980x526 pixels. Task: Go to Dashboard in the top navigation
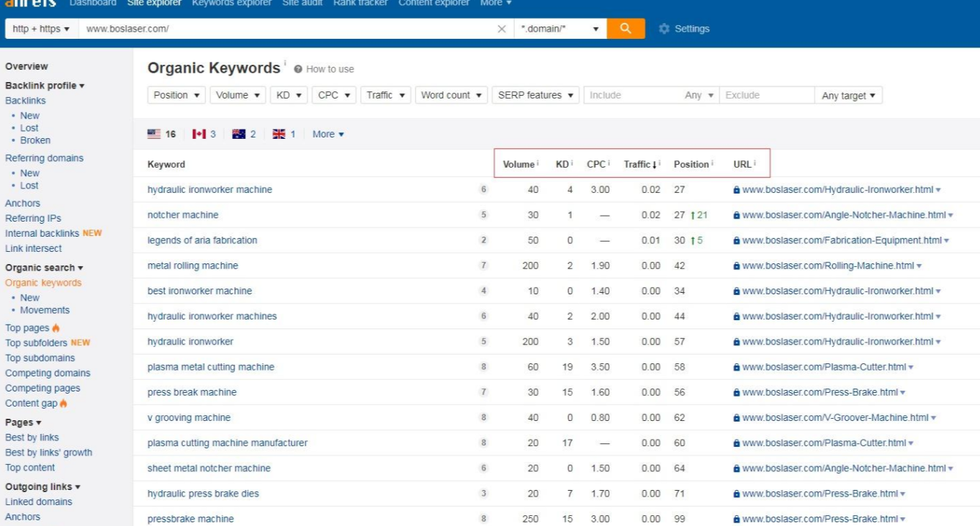93,3
